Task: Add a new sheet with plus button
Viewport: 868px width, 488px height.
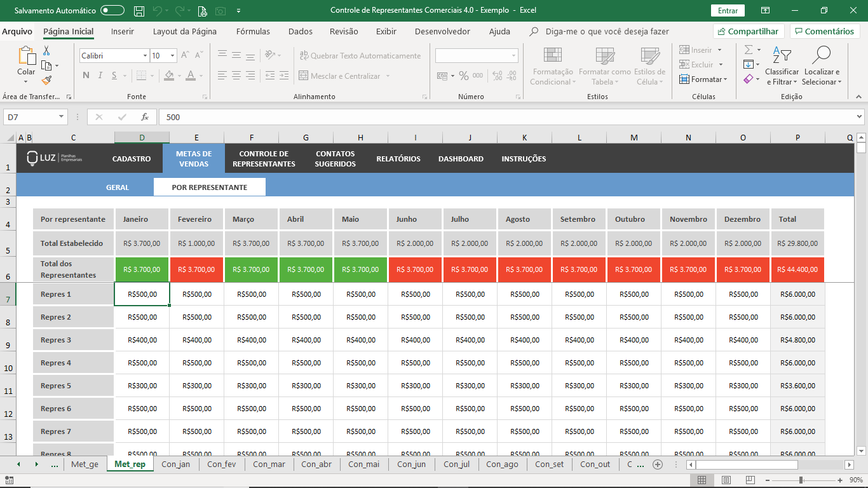Action: click(x=658, y=464)
